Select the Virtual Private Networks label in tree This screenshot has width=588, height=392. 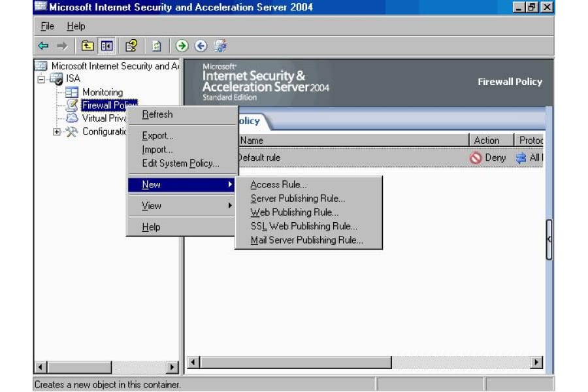click(x=105, y=118)
